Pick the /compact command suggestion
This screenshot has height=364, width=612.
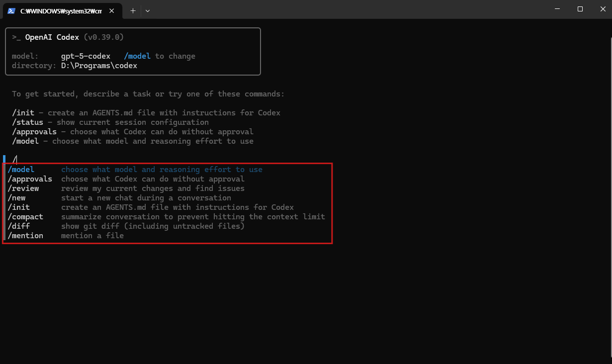[x=25, y=217]
